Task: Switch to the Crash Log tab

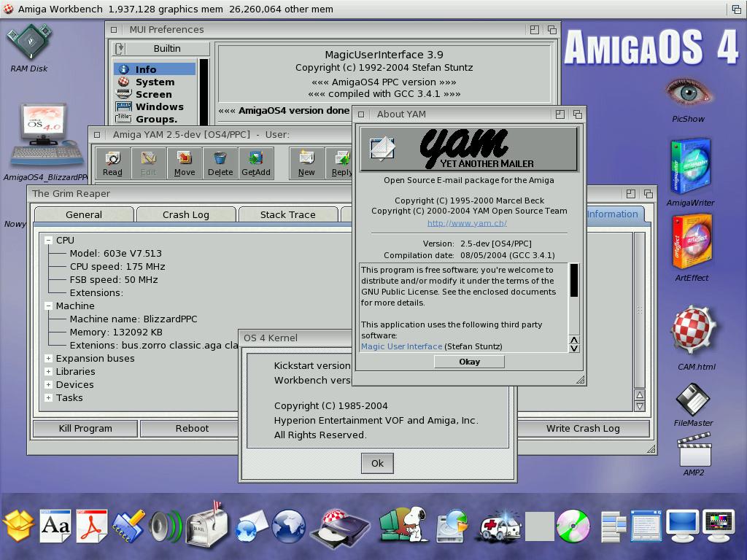Action: (186, 215)
